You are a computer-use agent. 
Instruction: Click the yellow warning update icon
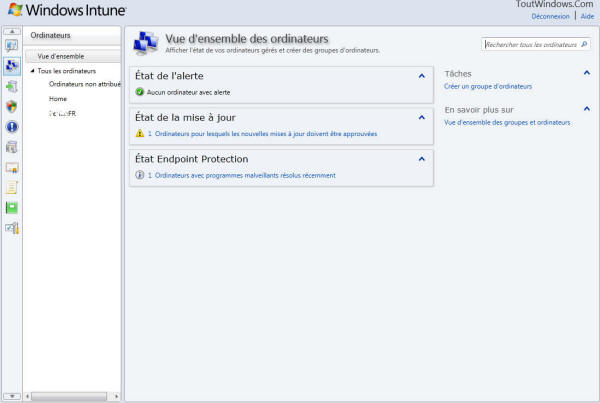tap(140, 133)
